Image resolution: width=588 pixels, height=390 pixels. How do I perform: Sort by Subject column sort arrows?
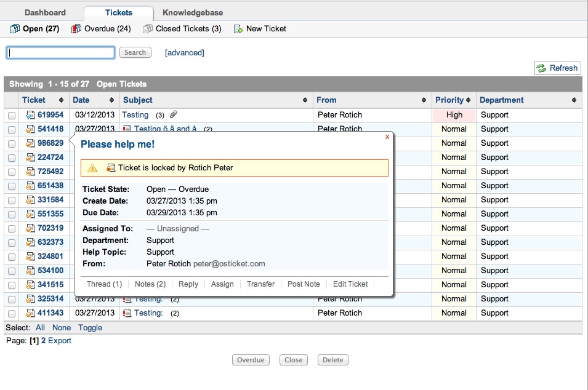(x=305, y=100)
